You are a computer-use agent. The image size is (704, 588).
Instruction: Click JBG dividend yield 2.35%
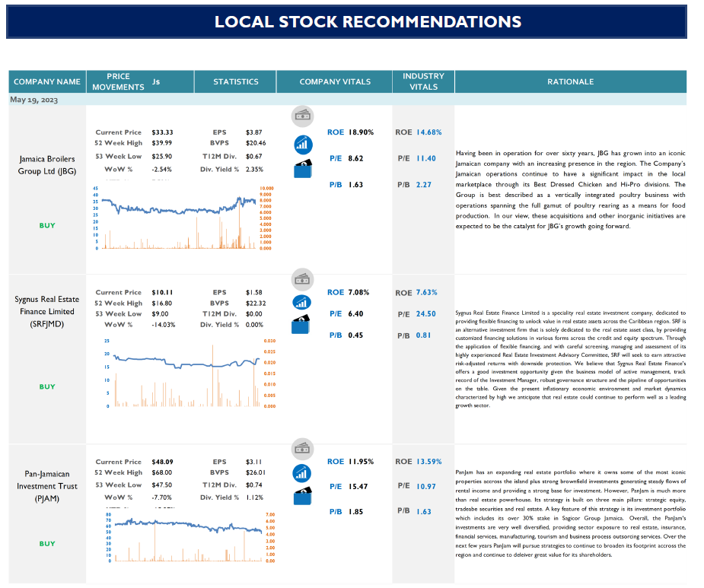pos(254,169)
